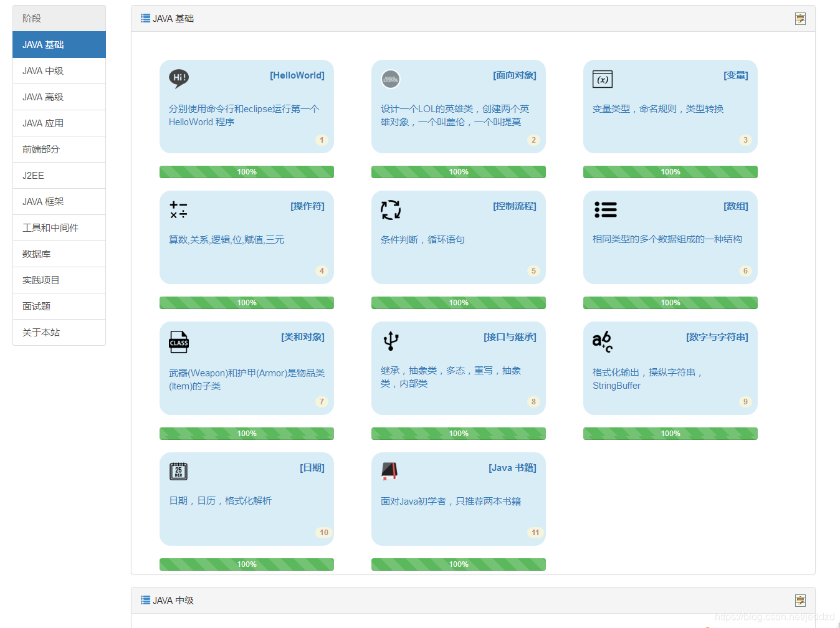Open JAVA 高级 stage in sidebar
The image size is (840, 628).
coord(59,97)
